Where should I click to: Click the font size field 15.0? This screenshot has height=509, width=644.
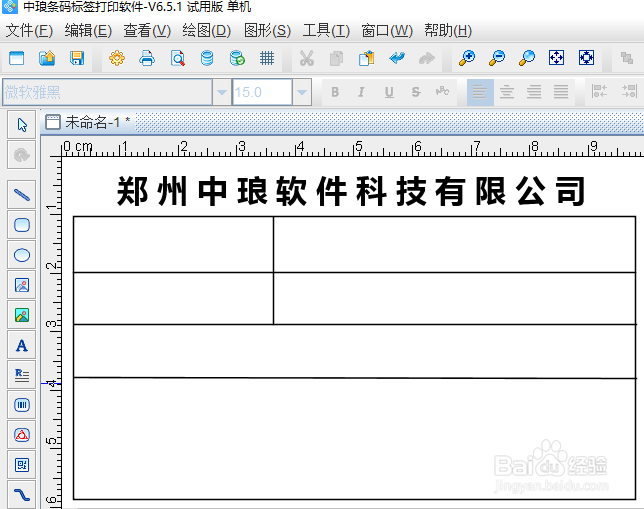pos(262,92)
